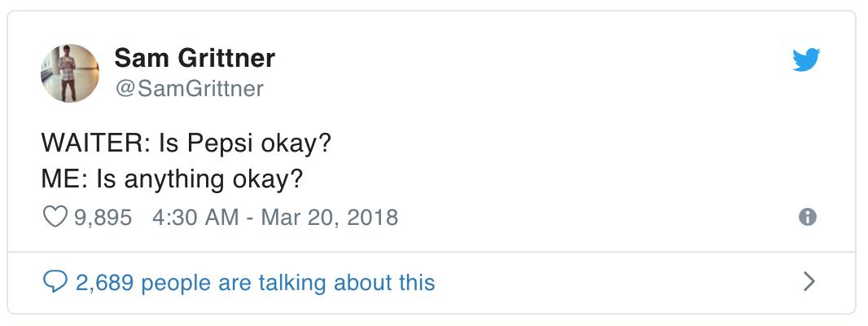Click the Twitter bird logo

click(806, 60)
